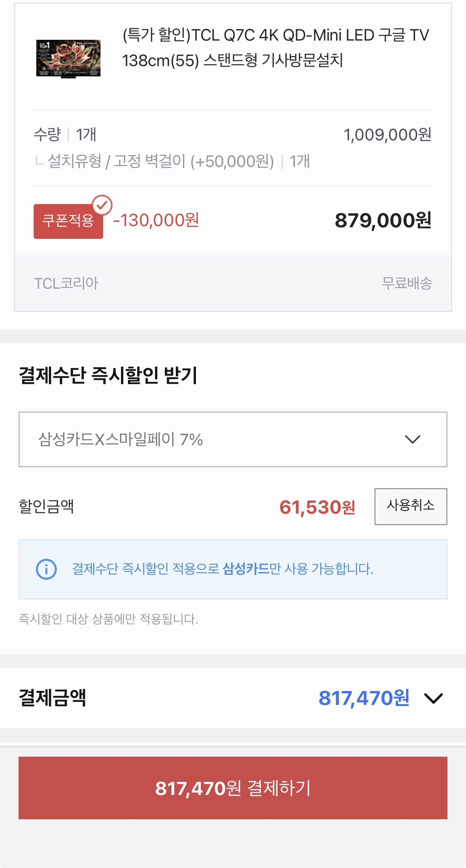
Task: Click the TCL TV product thumbnail
Action: [x=68, y=58]
